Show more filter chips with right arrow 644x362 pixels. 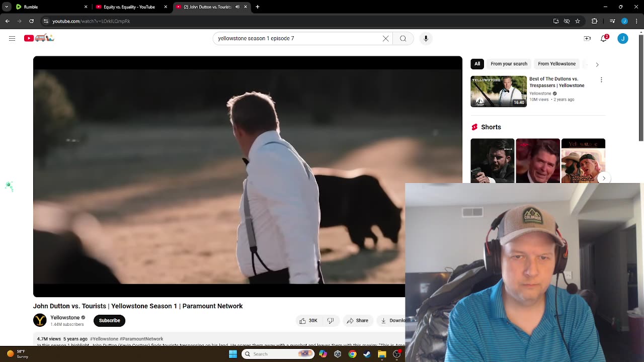click(x=597, y=64)
